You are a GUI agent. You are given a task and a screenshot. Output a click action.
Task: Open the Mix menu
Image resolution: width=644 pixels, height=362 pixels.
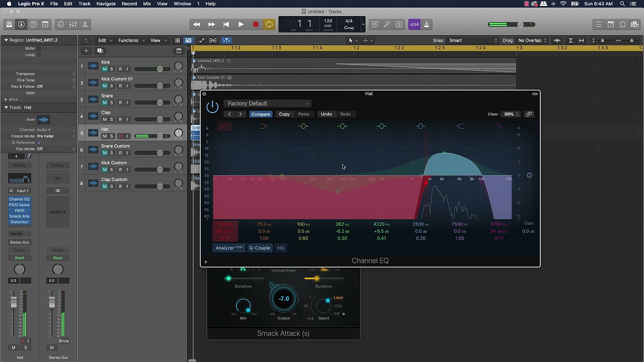point(147,4)
